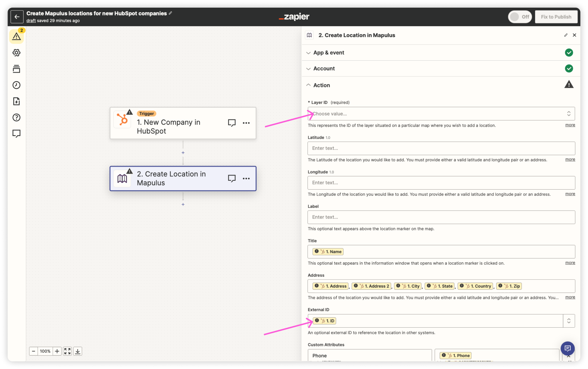Click the Label input field
588x369 pixels.
441,217
